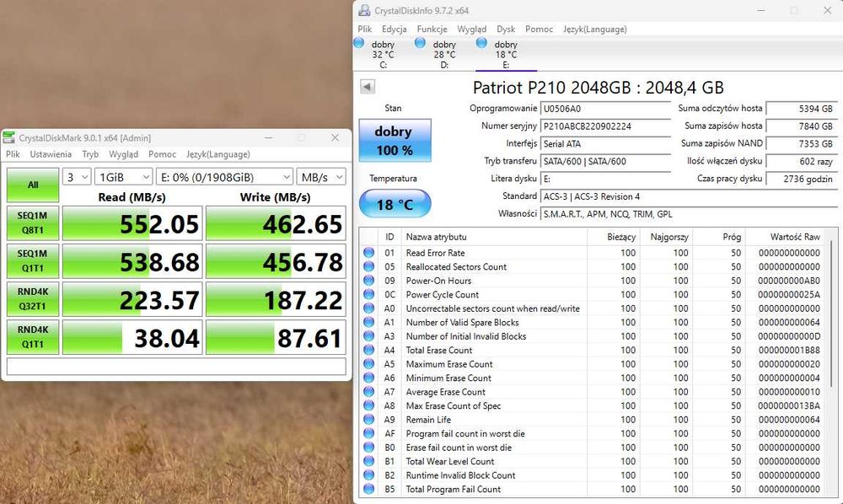The width and height of the screenshot is (843, 504).
Task: Click status orb for Remain Life
Action: pyautogui.click(x=369, y=420)
